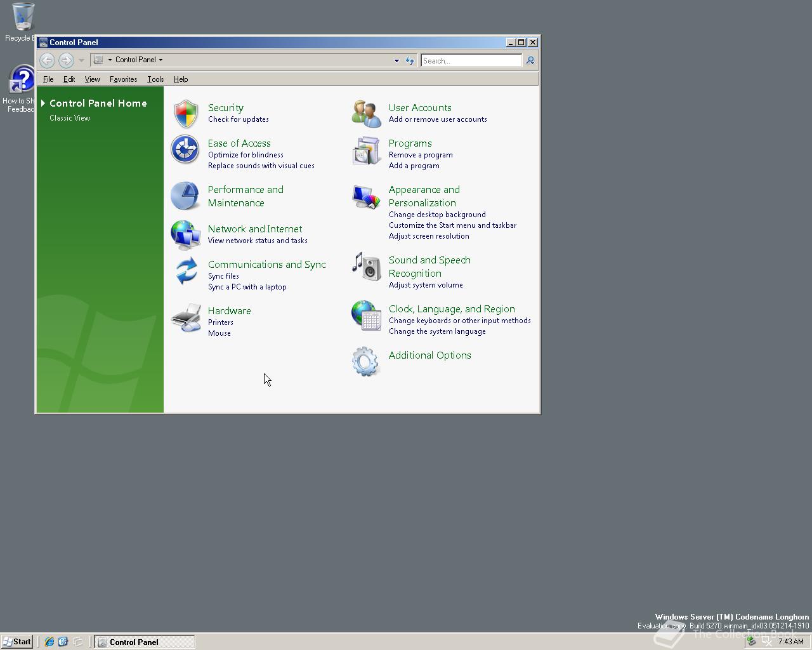Open the Recycle Bin desktop icon

tap(23, 17)
